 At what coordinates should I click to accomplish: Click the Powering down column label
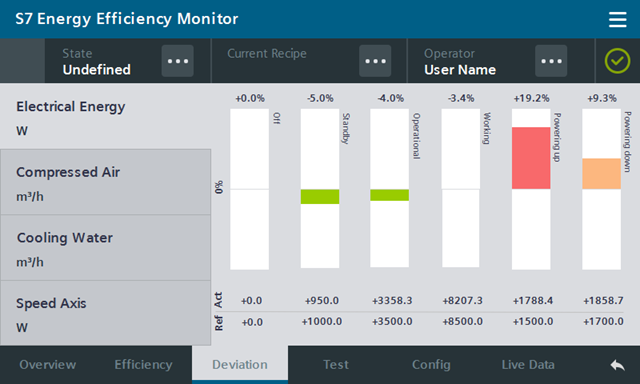[x=627, y=142]
